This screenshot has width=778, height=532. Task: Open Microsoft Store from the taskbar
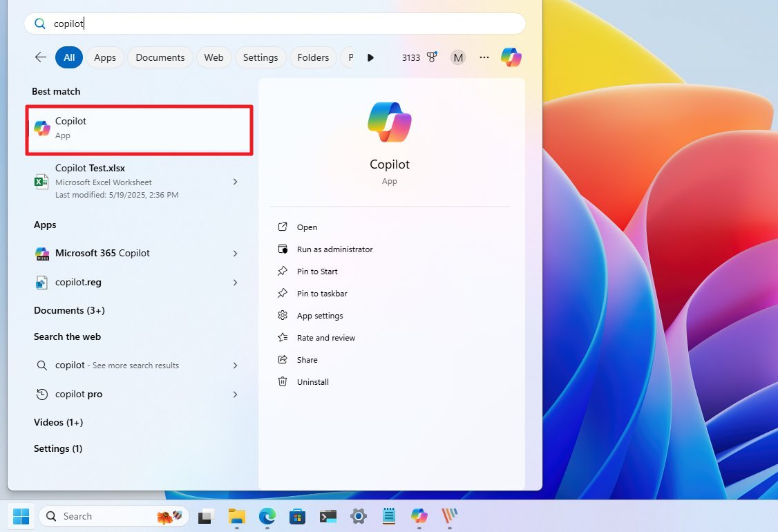[297, 516]
